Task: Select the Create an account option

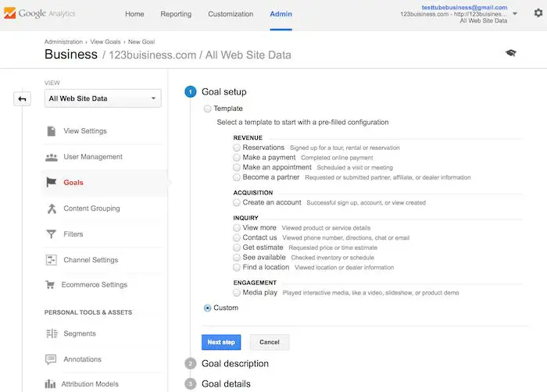Action: (x=237, y=202)
